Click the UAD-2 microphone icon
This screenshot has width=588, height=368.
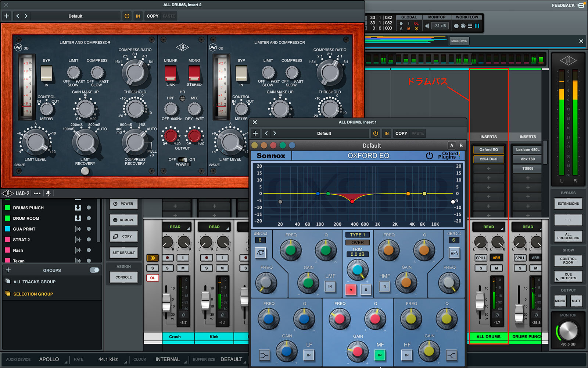click(48, 193)
